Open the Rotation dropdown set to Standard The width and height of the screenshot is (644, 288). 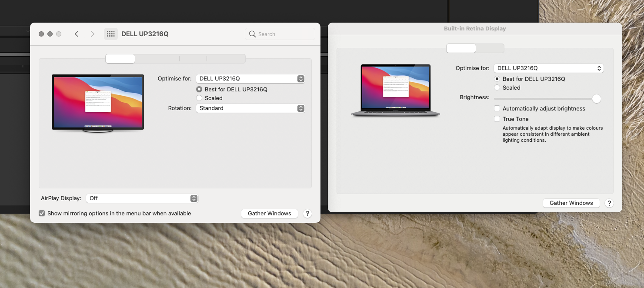tap(250, 108)
